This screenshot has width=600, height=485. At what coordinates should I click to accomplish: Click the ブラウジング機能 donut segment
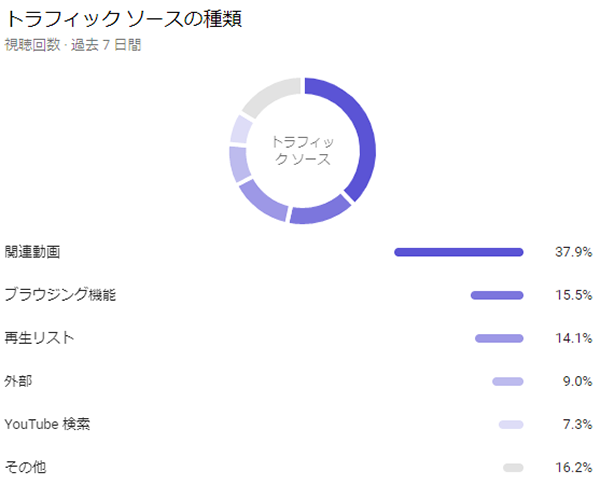pos(321,212)
